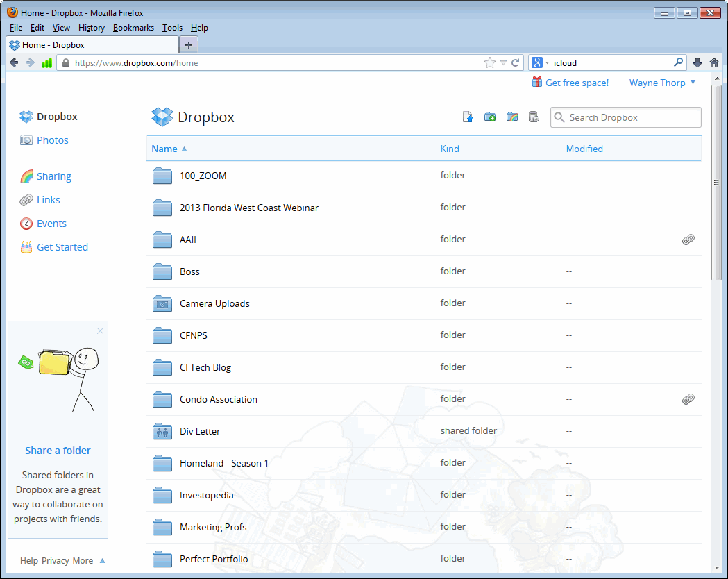Click the Share a folder toolbar icon

point(512,117)
